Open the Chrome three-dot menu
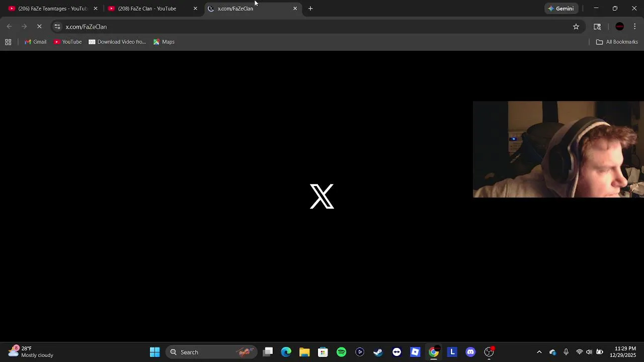Screen dimensions: 644x362 pos(635,27)
